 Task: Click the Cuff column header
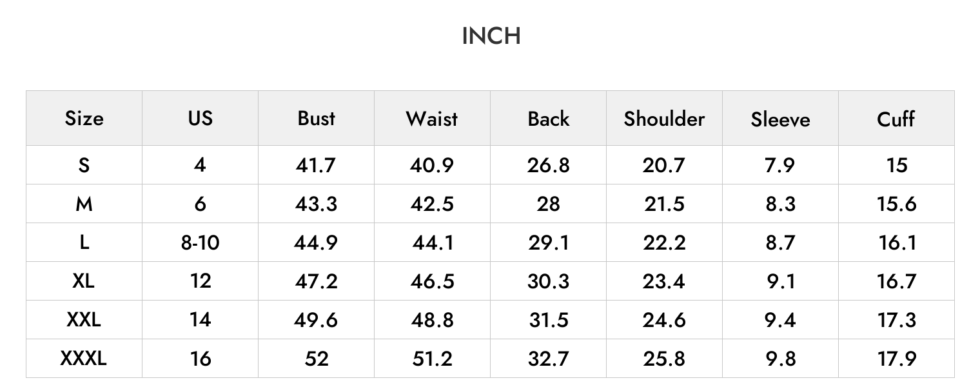click(896, 119)
